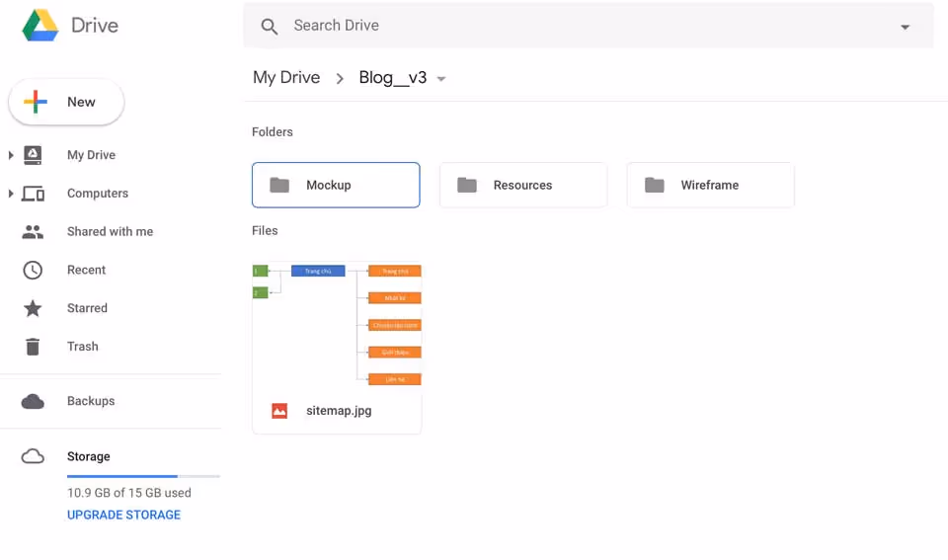Click Blog__v3 breadcrumb folder name
Screen dimensions: 948x560
point(393,77)
